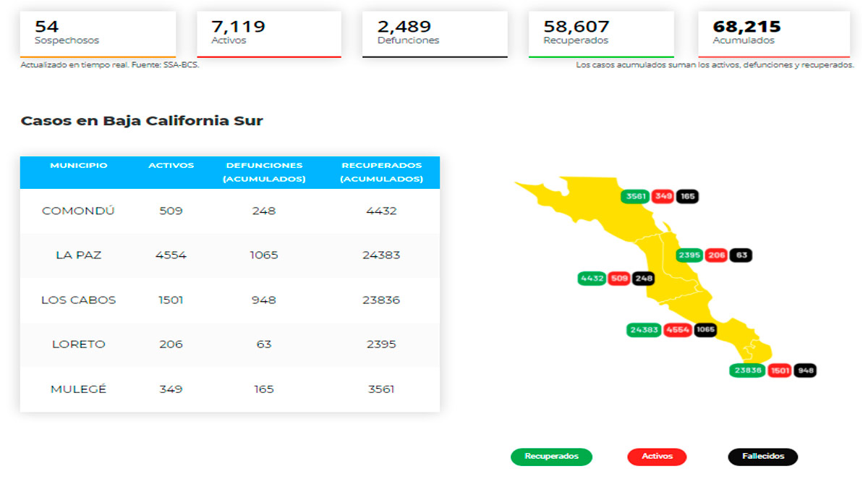The image size is (868, 482).
Task: Click red 206 badge on the map
Action: click(x=717, y=255)
